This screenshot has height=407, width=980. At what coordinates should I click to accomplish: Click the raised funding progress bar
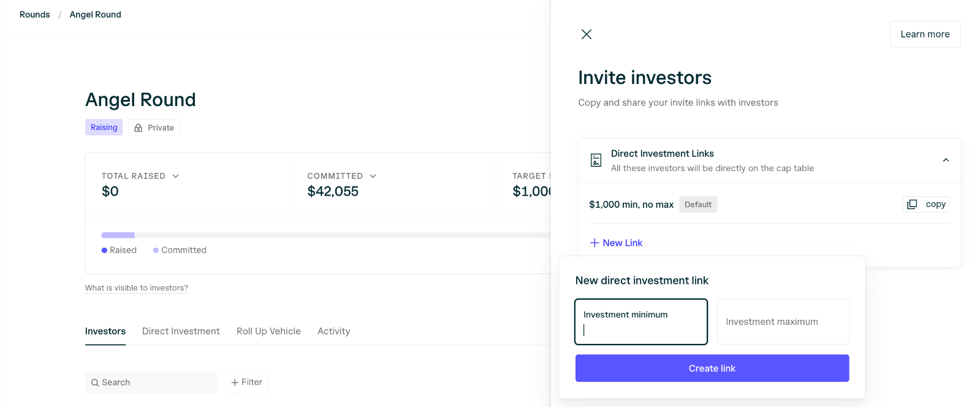point(325,235)
